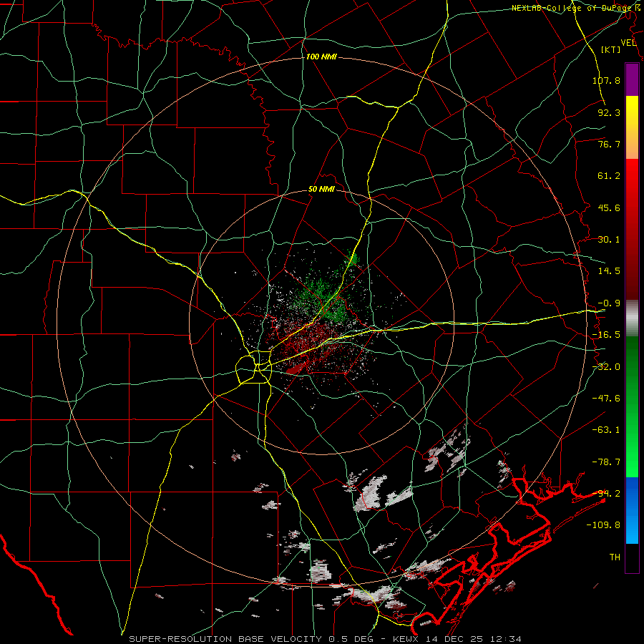Click the -78.7 velocity scale label

(606, 462)
